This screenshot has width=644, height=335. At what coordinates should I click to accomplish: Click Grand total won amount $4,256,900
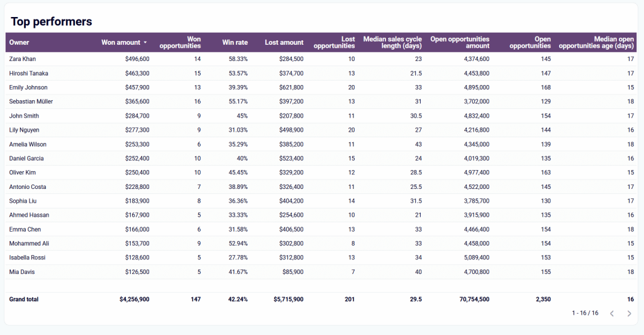(135, 299)
